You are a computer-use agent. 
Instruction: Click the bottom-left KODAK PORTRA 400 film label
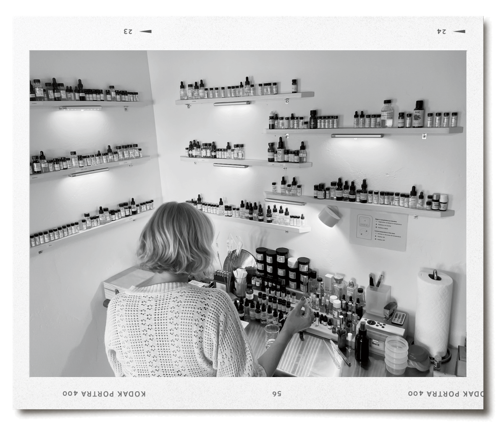[105, 394]
